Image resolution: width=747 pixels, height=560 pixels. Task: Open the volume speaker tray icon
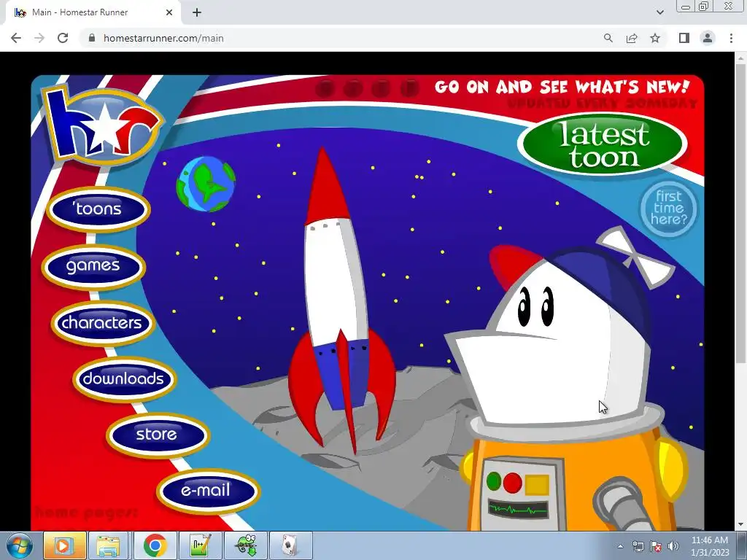coord(673,546)
